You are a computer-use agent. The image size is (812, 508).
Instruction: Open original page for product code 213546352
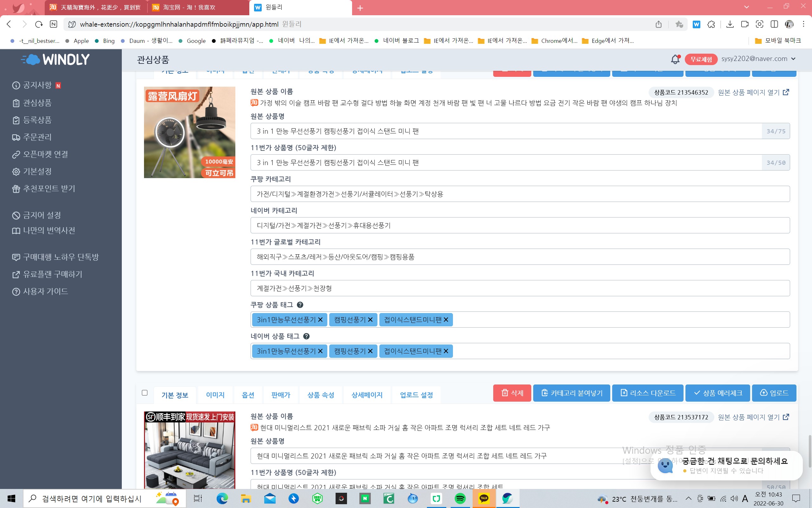pos(753,92)
